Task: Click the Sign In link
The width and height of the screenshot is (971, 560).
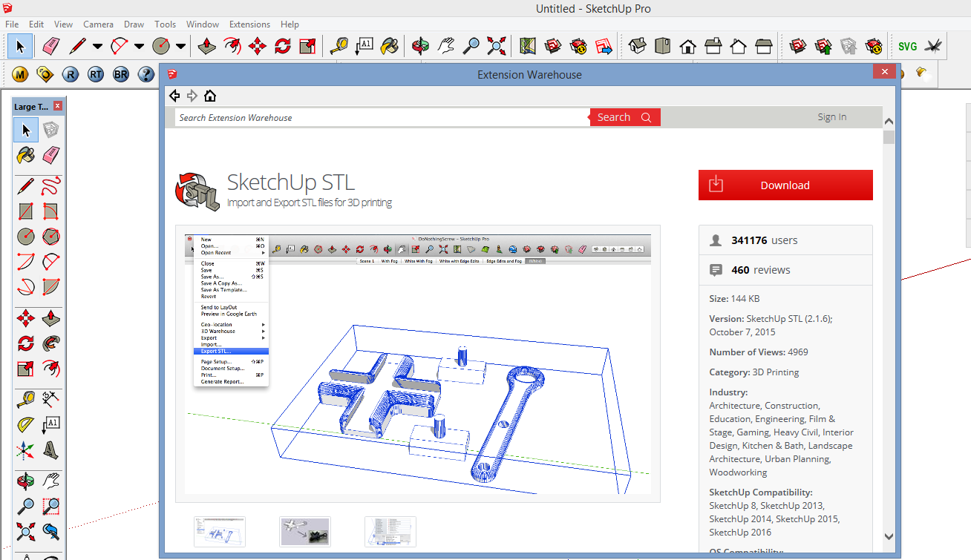Action: pyautogui.click(x=831, y=116)
